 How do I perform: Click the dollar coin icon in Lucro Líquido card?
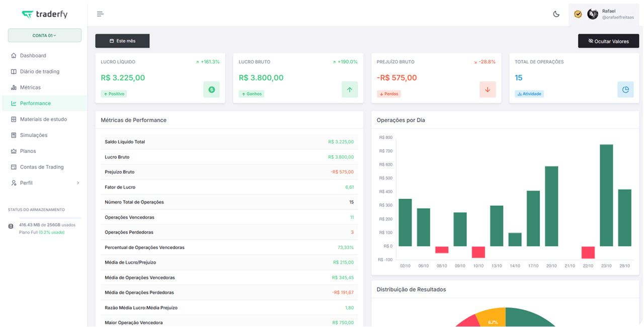coord(211,90)
